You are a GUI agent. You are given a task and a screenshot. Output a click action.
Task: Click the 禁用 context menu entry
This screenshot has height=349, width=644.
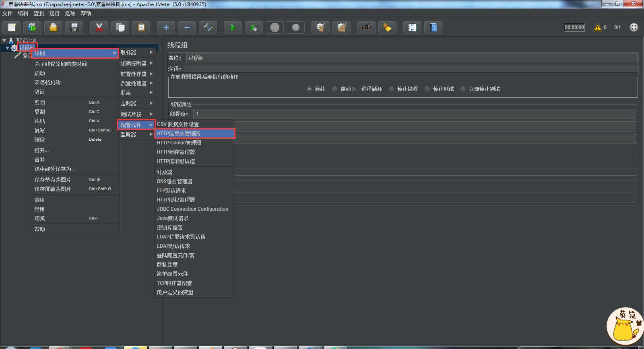76,209
